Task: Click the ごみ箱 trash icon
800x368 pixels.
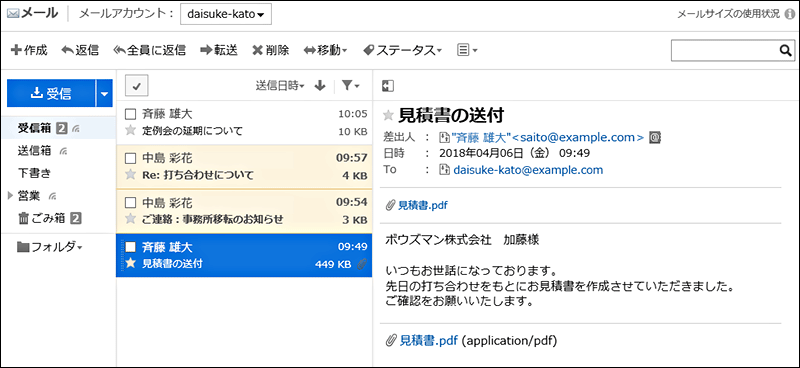Action: click(x=23, y=219)
